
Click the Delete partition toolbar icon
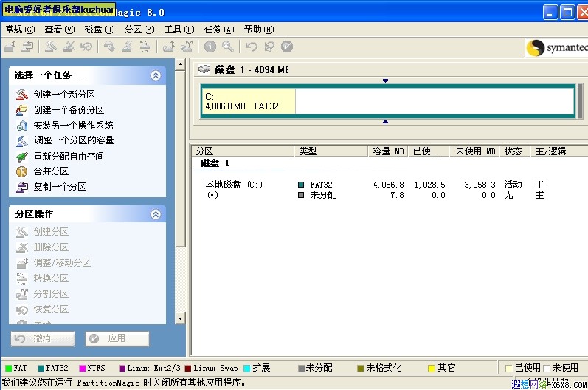click(69, 47)
